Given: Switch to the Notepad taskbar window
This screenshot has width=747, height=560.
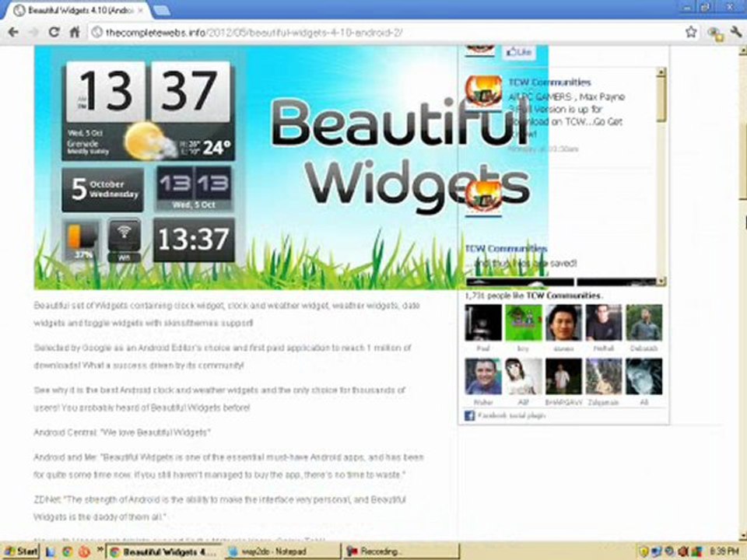Looking at the screenshot, I should [282, 551].
